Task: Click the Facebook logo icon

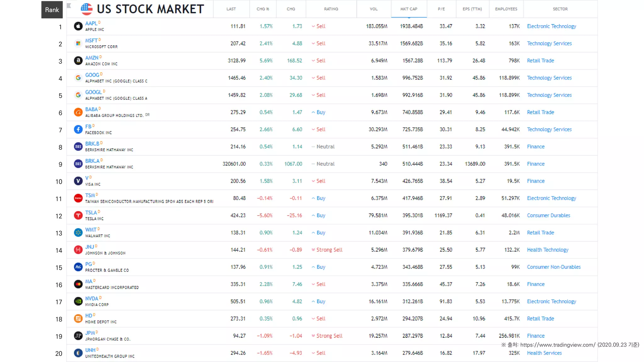Action: click(78, 129)
